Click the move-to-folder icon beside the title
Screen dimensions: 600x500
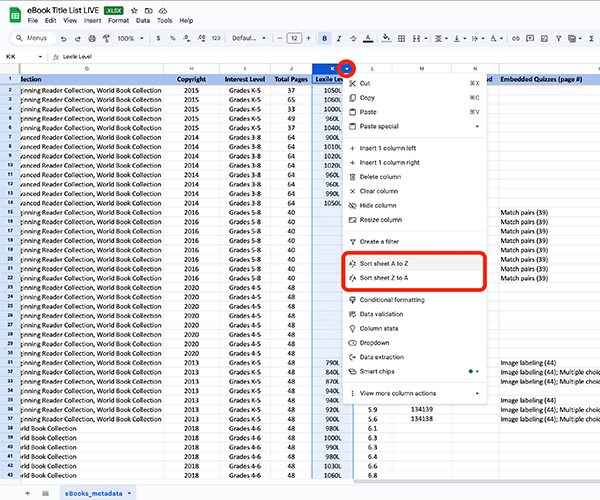point(148,10)
